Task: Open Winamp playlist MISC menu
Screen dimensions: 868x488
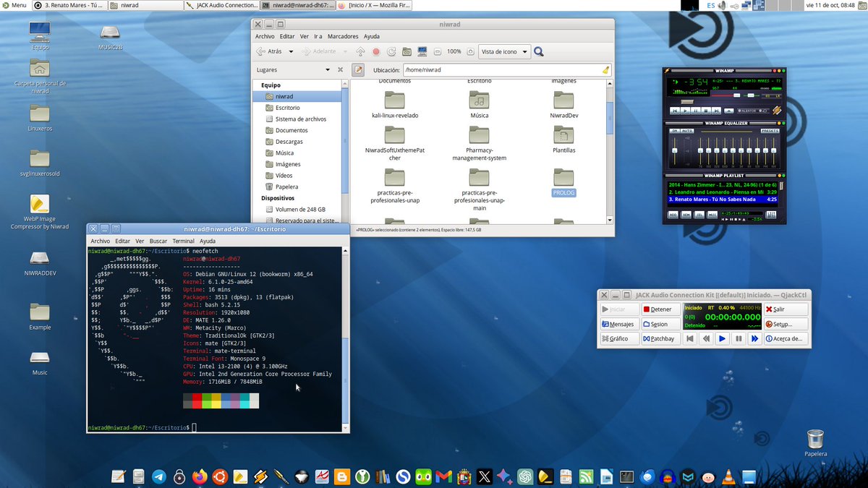Action: tap(712, 215)
